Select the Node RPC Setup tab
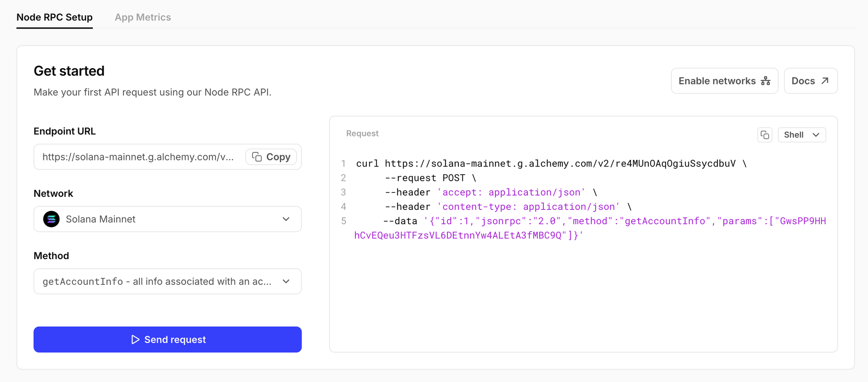Screen dimensions: 868x382 [x=55, y=17]
